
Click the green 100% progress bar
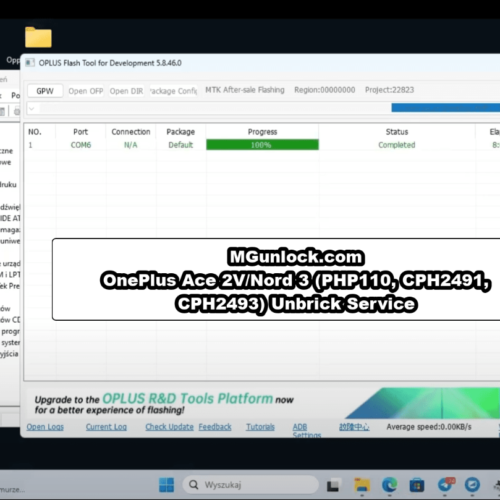tap(262, 145)
